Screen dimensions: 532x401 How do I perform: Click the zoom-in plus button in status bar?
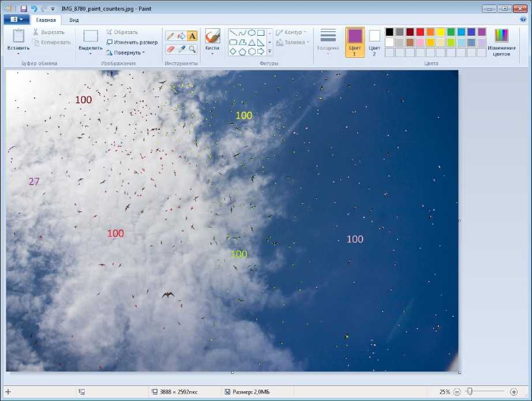pos(514,392)
